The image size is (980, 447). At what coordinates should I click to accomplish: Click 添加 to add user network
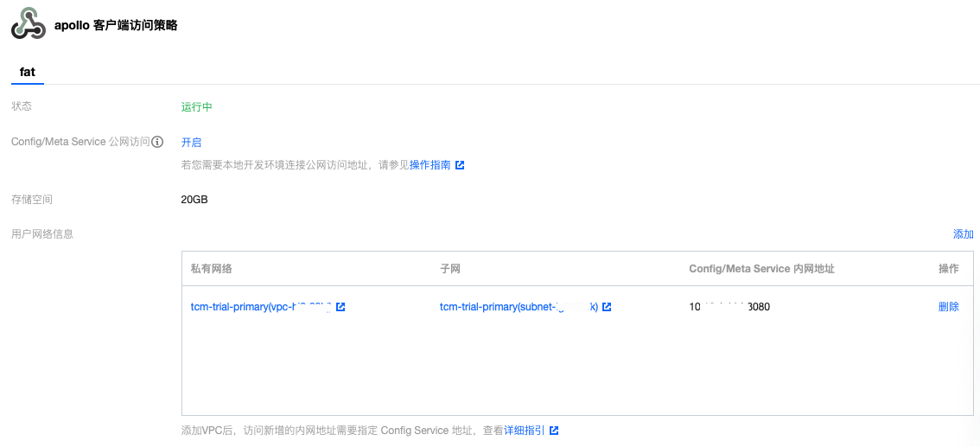[963, 234]
